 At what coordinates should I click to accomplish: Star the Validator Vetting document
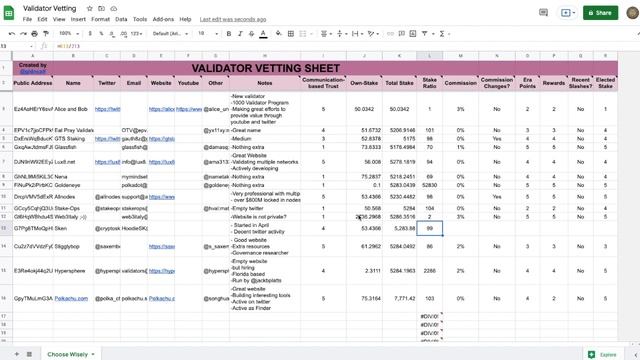(90, 8)
